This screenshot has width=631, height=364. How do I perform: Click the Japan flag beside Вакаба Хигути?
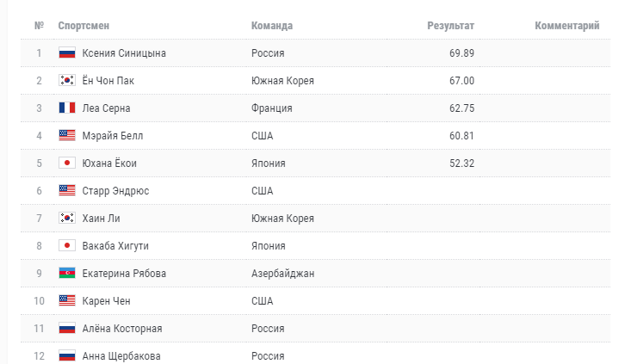point(67,246)
